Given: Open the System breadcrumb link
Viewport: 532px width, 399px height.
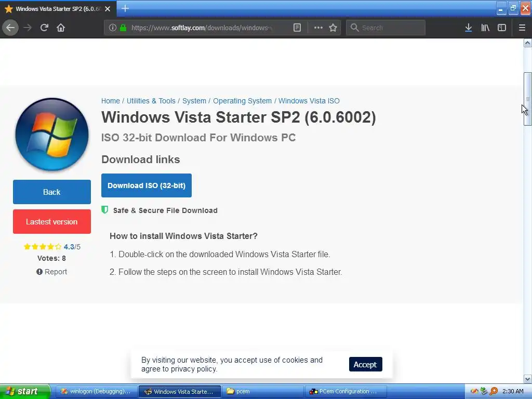Looking at the screenshot, I should point(194,101).
